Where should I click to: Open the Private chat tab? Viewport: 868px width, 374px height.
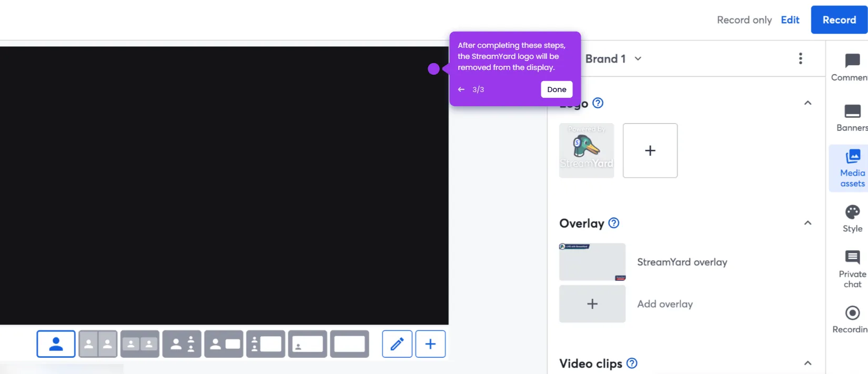pos(852,269)
